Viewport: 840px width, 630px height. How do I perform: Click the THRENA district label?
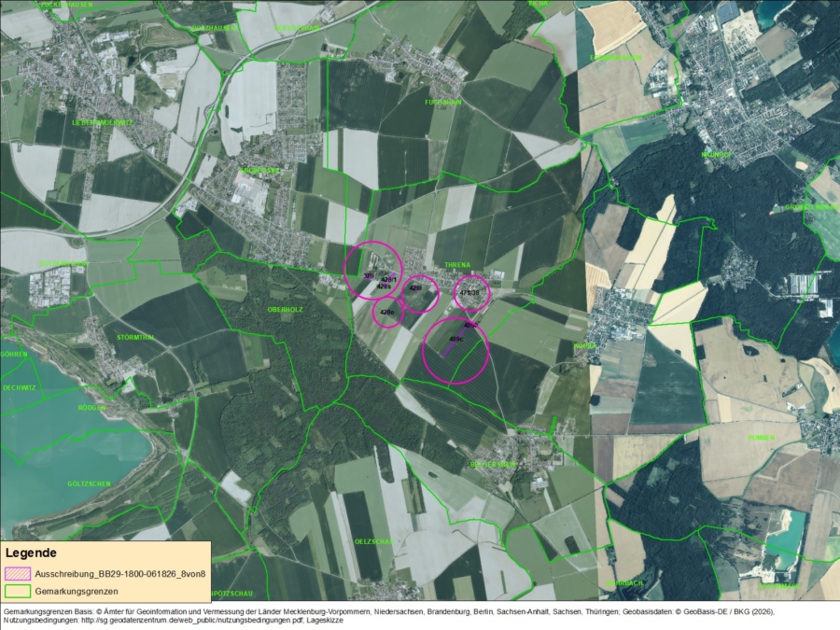(457, 265)
